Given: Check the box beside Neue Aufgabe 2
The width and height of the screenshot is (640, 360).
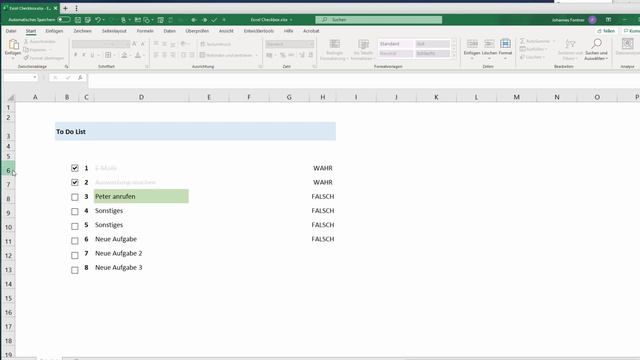Looking at the screenshot, I should [x=75, y=255].
